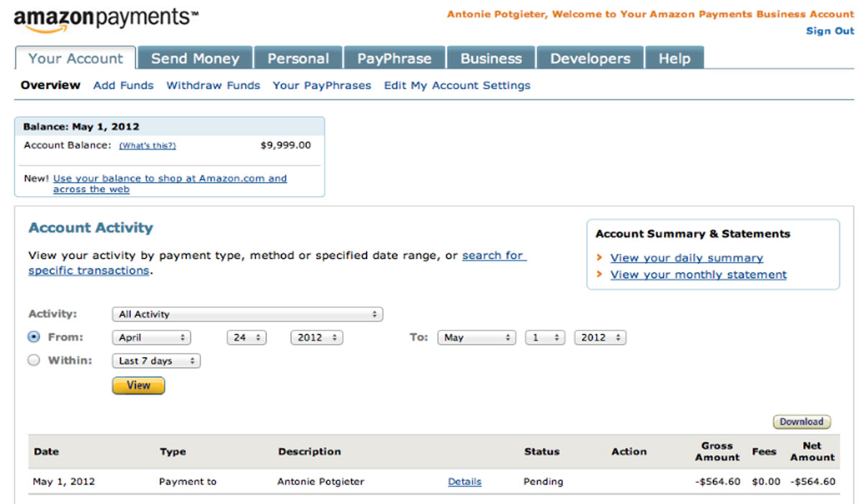
Task: Expand the All Activity dropdown
Action: pos(248,315)
